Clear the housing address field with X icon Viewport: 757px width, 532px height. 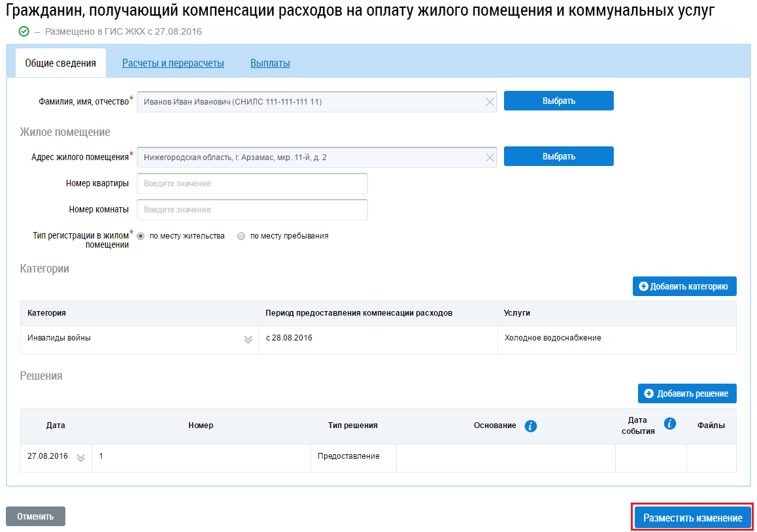pyautogui.click(x=490, y=157)
